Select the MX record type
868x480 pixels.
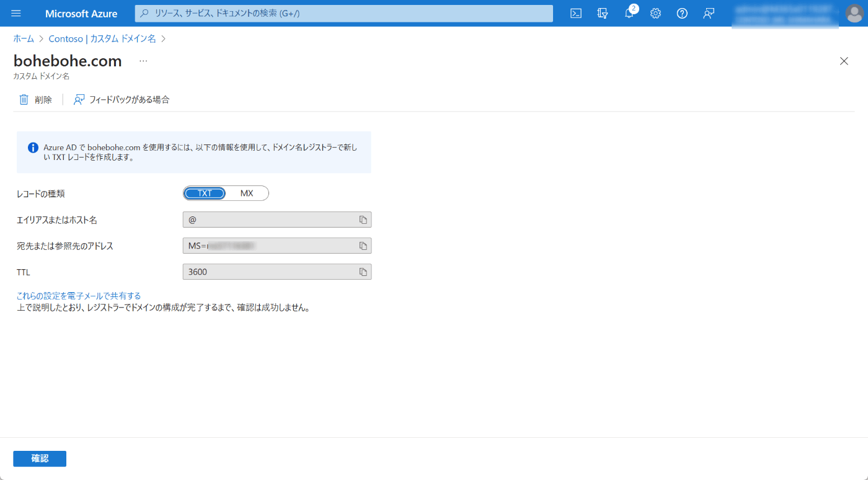pyautogui.click(x=247, y=193)
